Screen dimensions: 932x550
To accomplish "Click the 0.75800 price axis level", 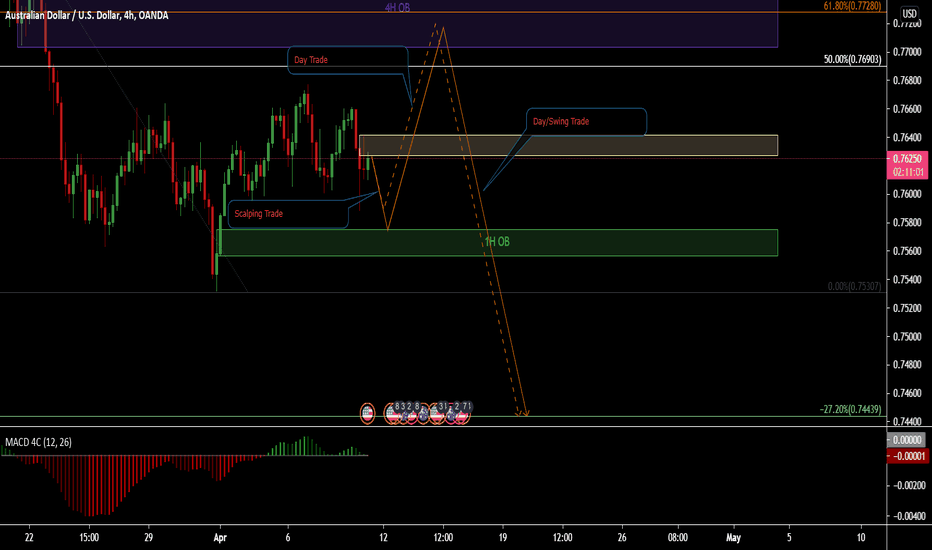I will pos(907,223).
